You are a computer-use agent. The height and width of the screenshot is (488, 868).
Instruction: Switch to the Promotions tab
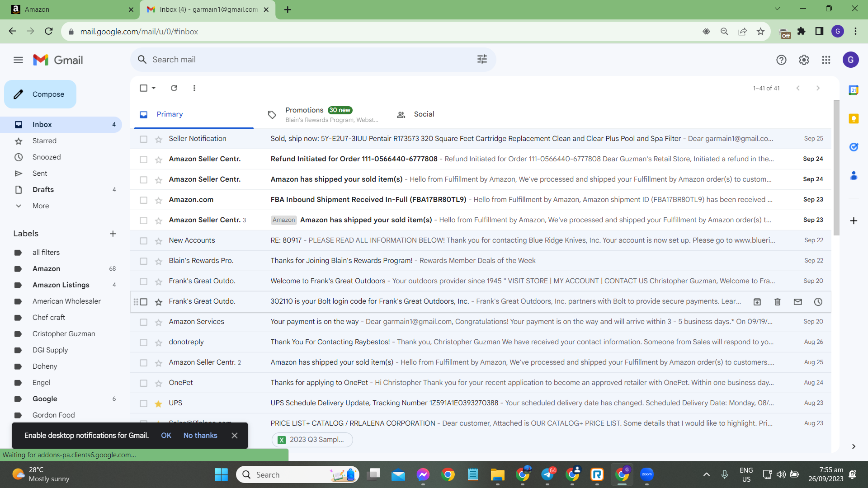point(323,115)
